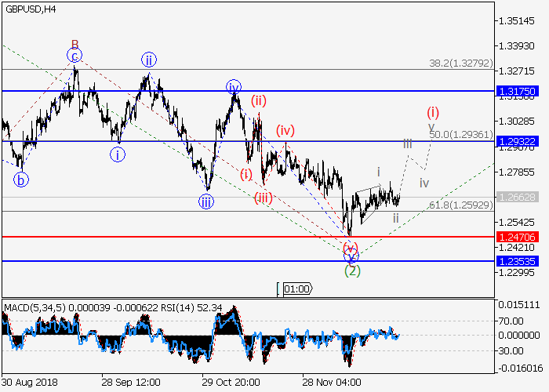
Task: Click the 30.00 RSI level label
Action: (x=511, y=350)
